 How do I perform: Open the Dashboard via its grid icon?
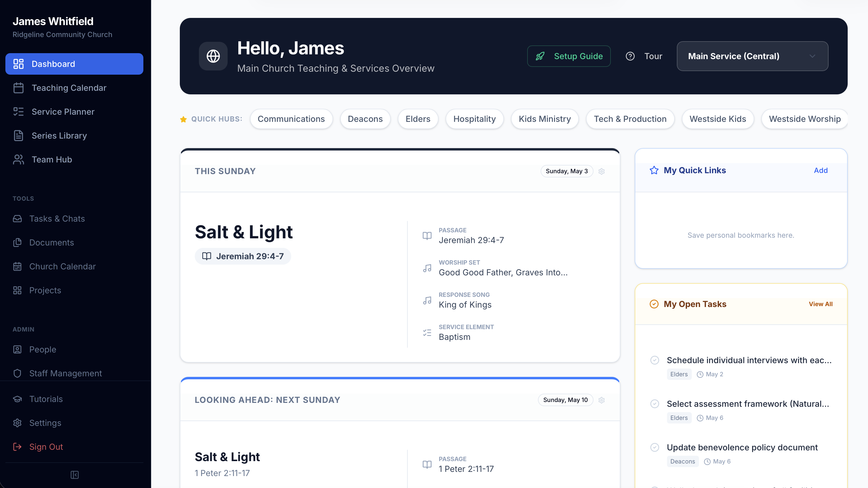click(x=19, y=64)
